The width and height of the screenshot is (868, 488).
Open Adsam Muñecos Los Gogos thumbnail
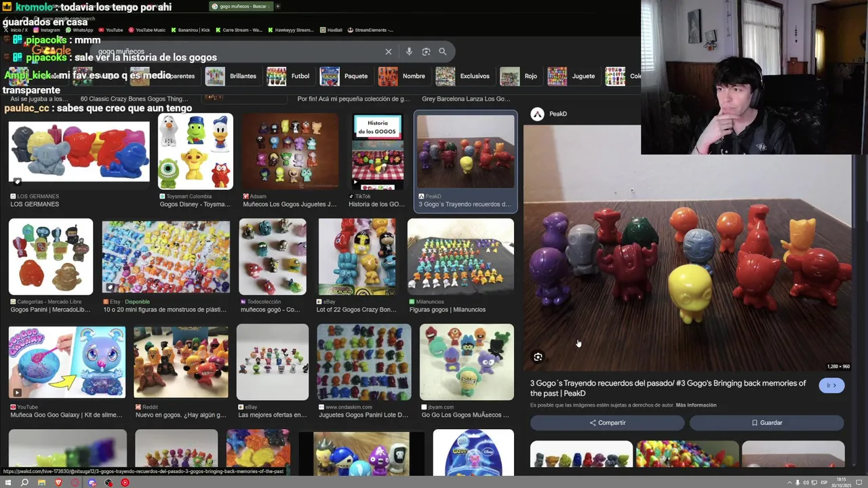290,151
